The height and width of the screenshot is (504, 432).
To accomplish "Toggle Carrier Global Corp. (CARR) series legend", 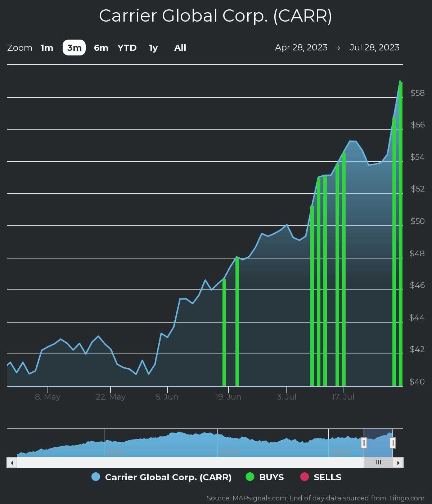I will 162,477.
